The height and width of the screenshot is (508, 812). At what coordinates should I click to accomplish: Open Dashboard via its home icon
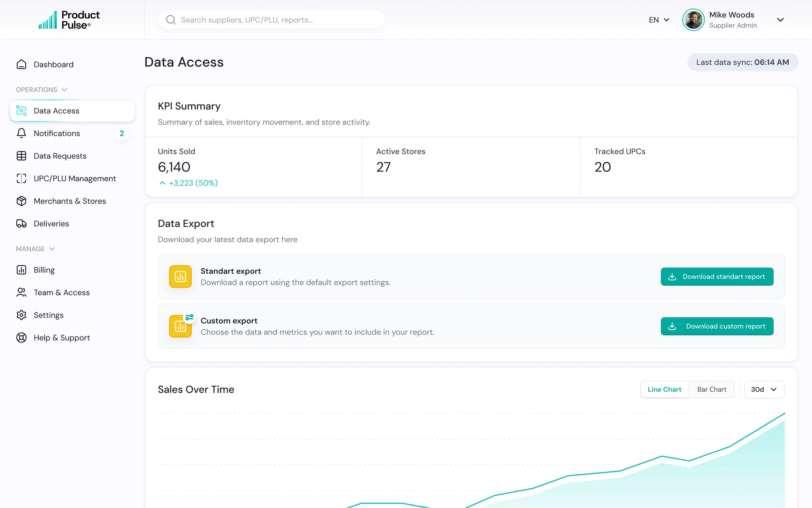pos(21,64)
